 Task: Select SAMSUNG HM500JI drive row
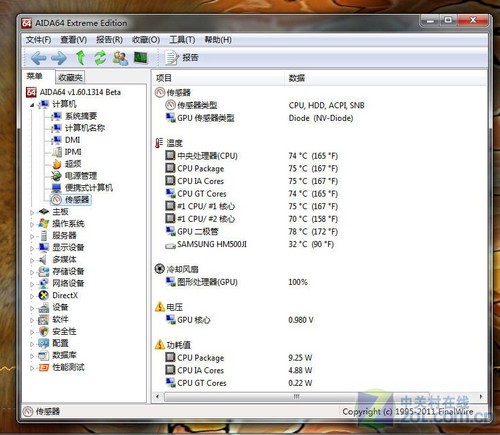pyautogui.click(x=250, y=244)
